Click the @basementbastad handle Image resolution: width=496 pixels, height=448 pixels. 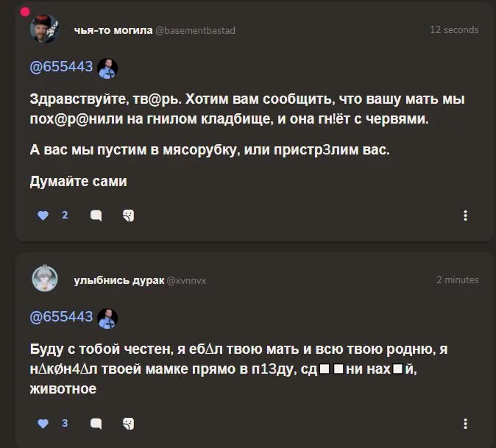pos(195,30)
